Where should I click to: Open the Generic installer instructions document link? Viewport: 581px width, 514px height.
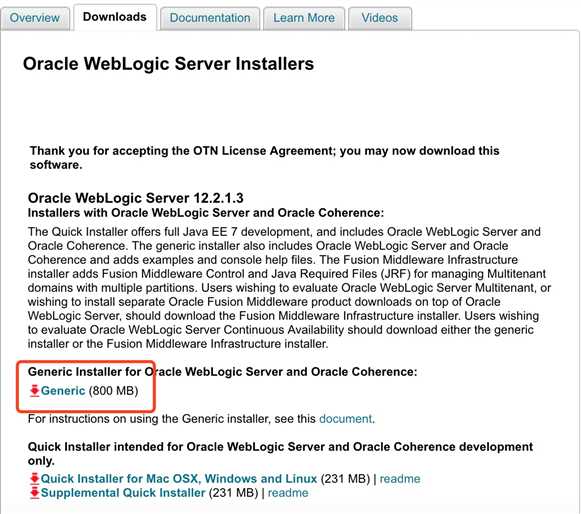[x=346, y=419]
